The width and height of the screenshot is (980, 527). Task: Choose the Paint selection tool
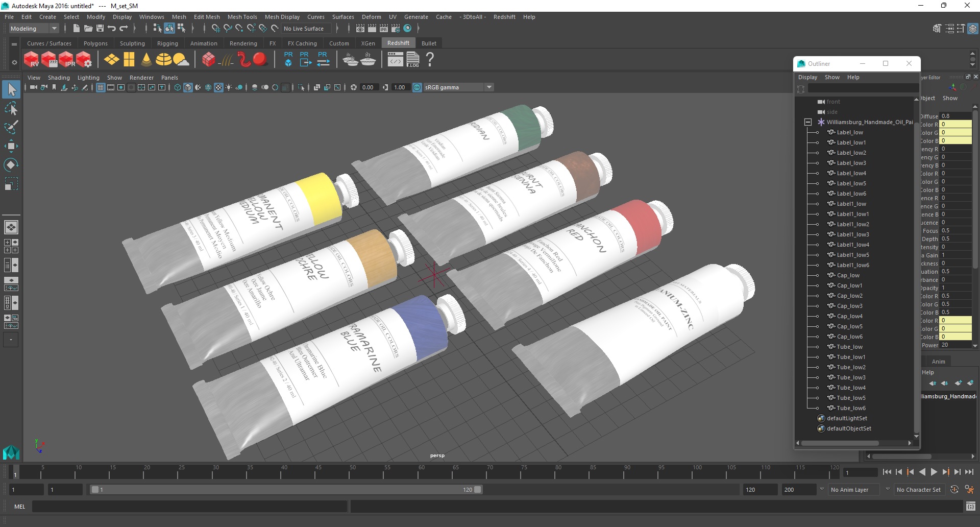(11, 127)
